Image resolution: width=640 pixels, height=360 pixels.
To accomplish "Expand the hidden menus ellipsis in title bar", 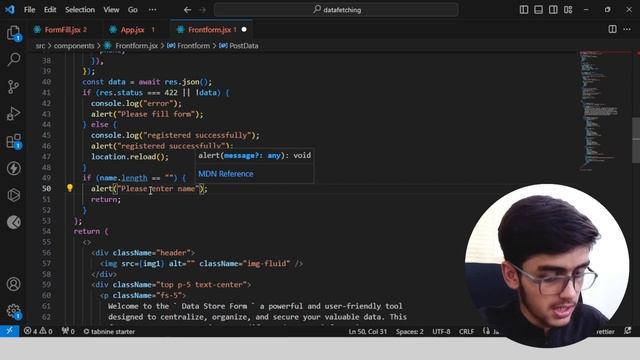I will tap(152, 10).
